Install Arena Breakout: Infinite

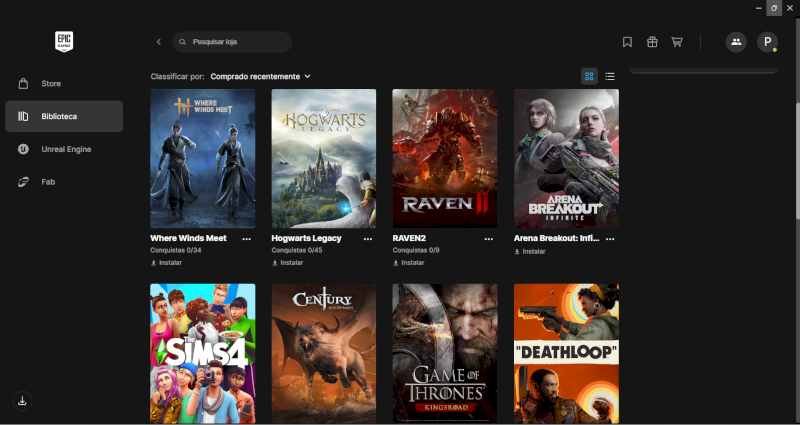pos(530,252)
